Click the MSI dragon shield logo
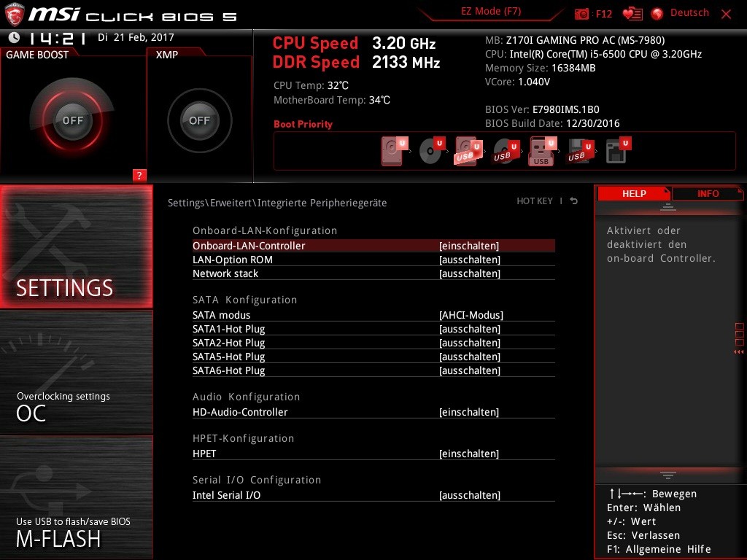The width and height of the screenshot is (747, 560). click(x=14, y=14)
